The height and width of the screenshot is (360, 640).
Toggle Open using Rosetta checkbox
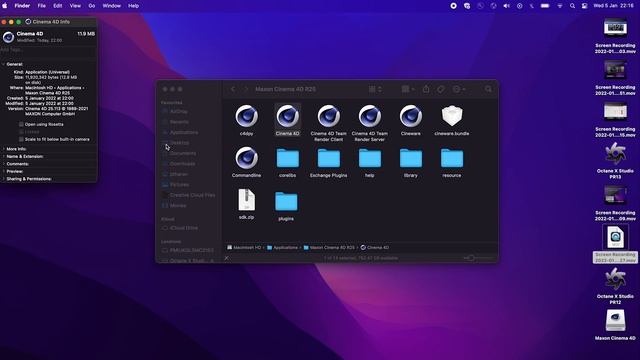[x=21, y=124]
